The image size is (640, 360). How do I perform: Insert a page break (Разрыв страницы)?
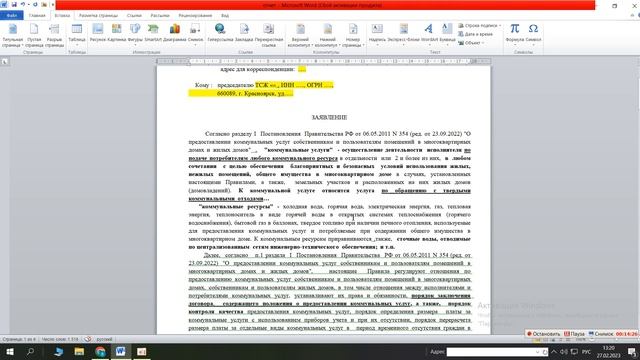[x=54, y=35]
